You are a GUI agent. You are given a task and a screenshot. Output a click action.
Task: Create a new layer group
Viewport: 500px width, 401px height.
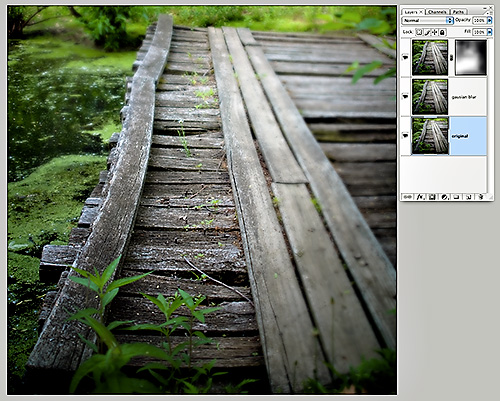(456, 197)
